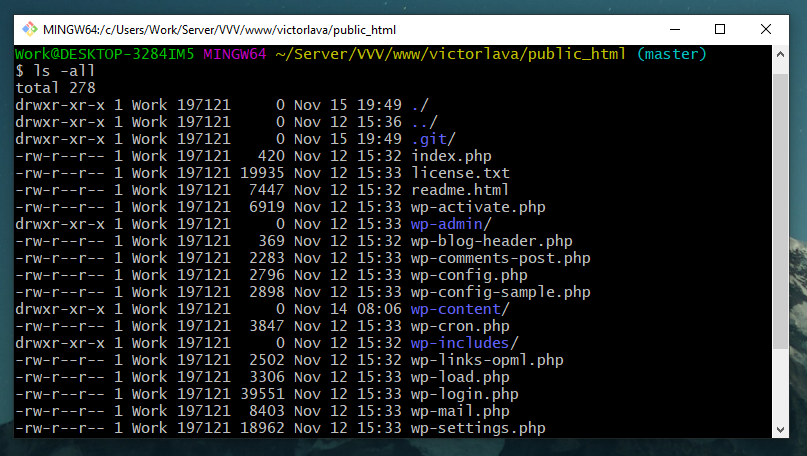Click the '(master)' branch indicator
Screen dimensions: 807x456
(x=672, y=54)
